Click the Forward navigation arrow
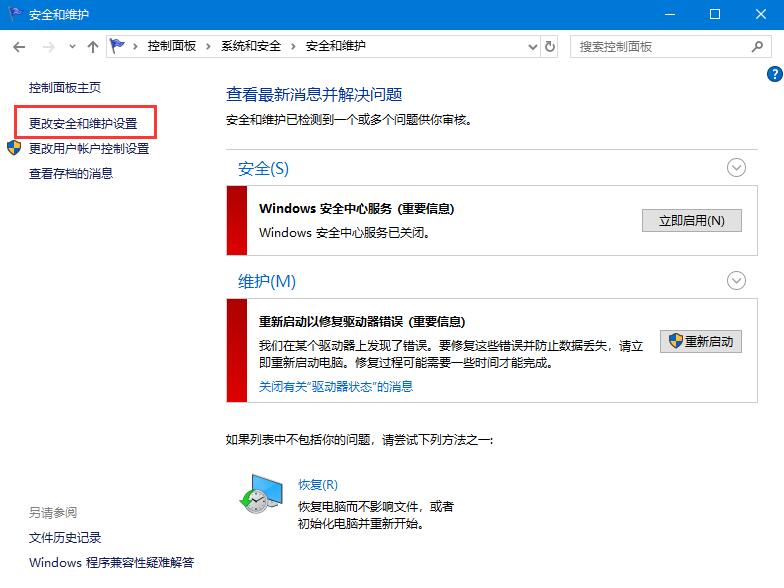The width and height of the screenshot is (784, 588). coord(47,47)
